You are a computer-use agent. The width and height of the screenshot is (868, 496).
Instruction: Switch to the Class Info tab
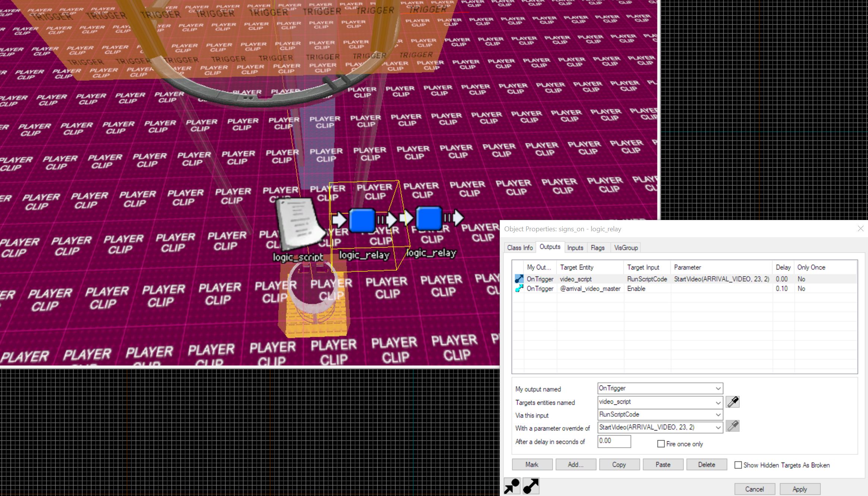tap(520, 248)
